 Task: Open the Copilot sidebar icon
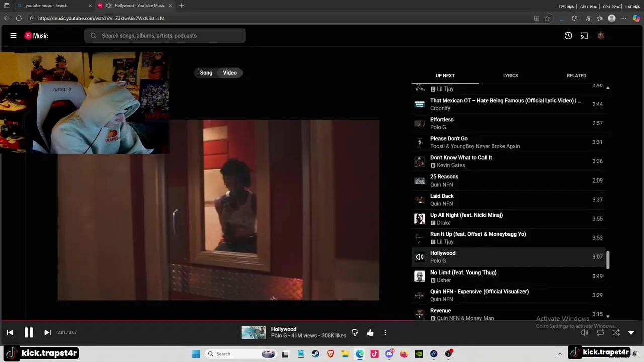tap(636, 18)
